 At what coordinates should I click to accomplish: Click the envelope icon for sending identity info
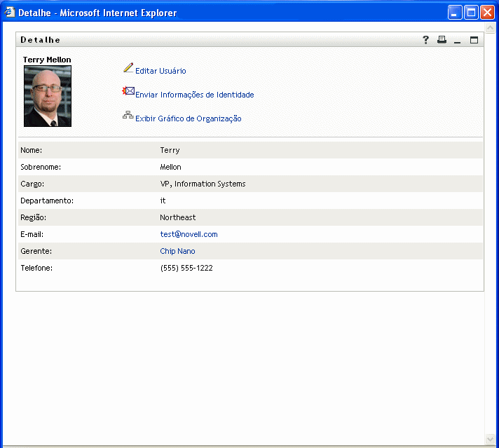[128, 91]
